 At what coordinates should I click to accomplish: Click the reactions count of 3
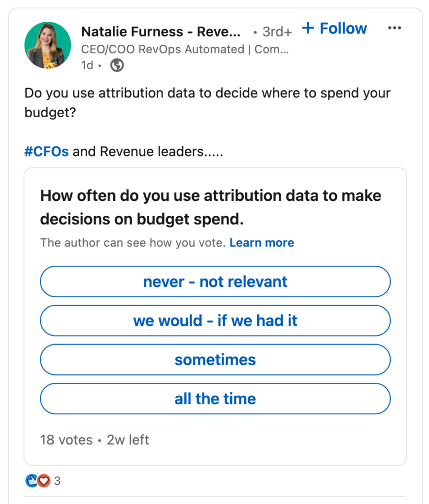[x=57, y=481]
